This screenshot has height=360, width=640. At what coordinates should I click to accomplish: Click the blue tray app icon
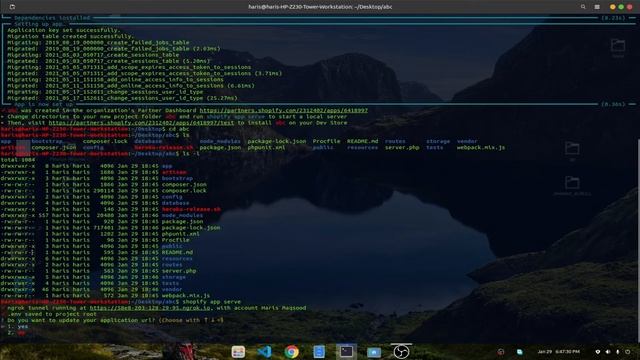pos(520,352)
